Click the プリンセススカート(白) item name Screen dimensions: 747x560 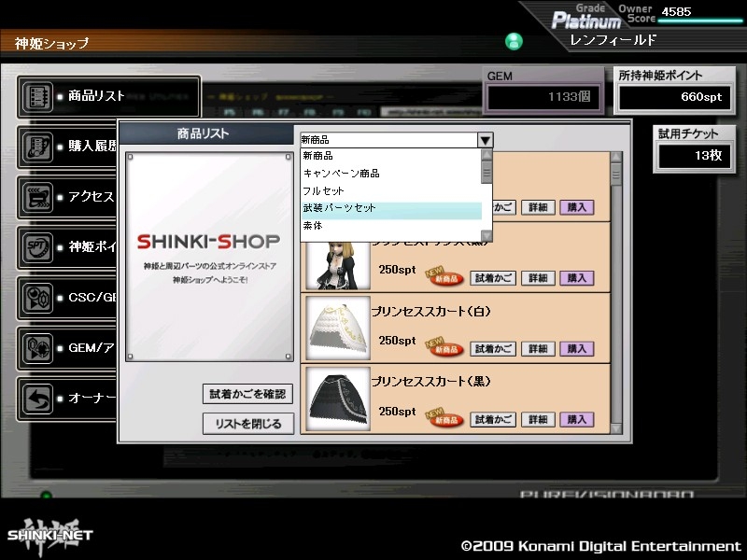[430, 312]
